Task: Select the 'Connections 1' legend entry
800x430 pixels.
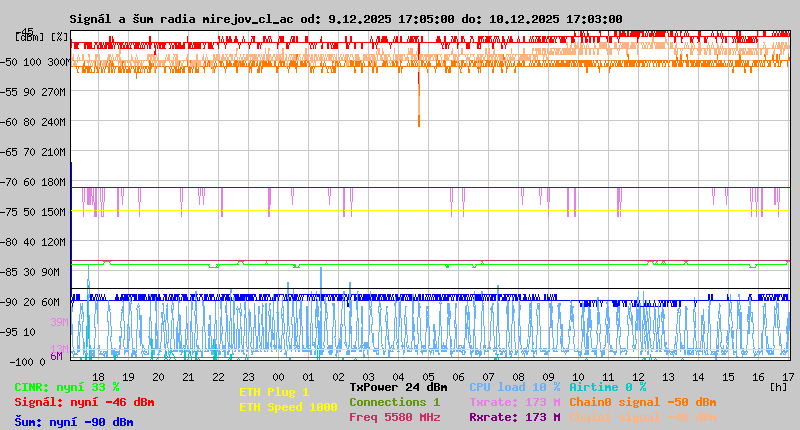Action: [x=394, y=402]
